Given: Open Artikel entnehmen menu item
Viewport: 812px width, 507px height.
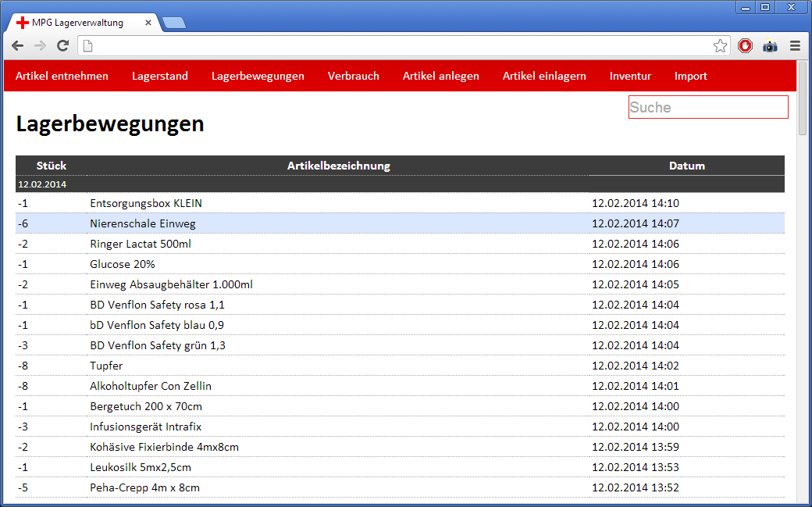Looking at the screenshot, I should point(62,76).
